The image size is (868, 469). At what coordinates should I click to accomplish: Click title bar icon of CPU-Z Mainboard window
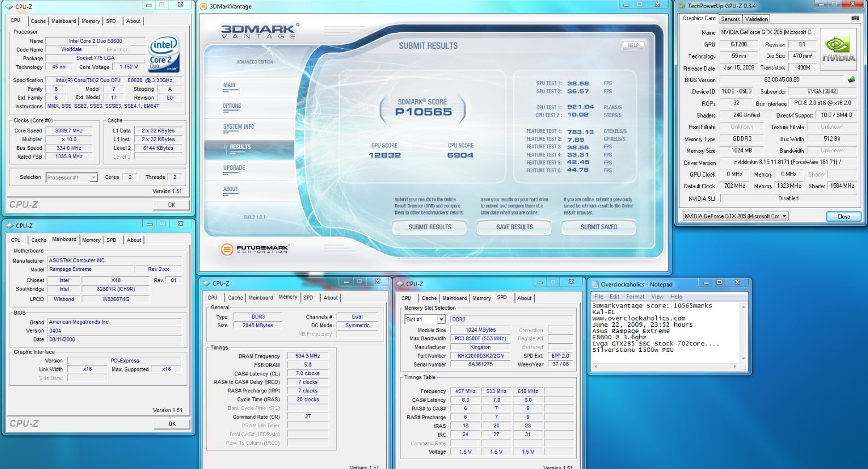pyautogui.click(x=10, y=225)
